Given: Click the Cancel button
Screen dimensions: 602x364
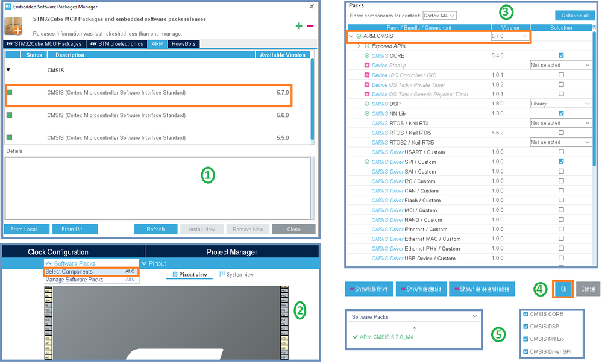Looking at the screenshot, I should click(588, 289).
